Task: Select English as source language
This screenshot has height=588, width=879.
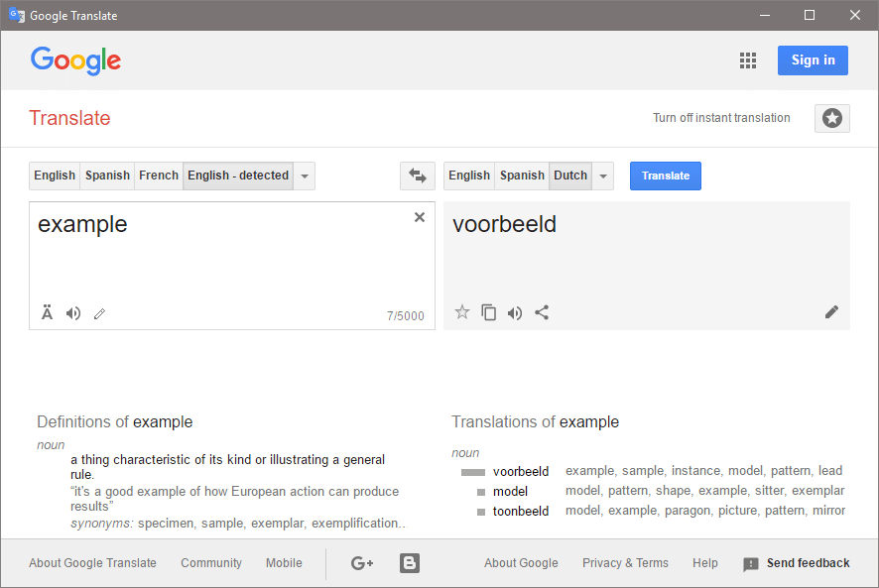Action: (55, 176)
